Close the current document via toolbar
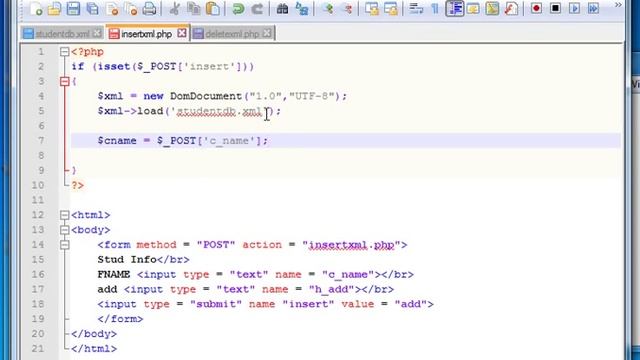This screenshot has width=640, height=360. [x=112, y=9]
